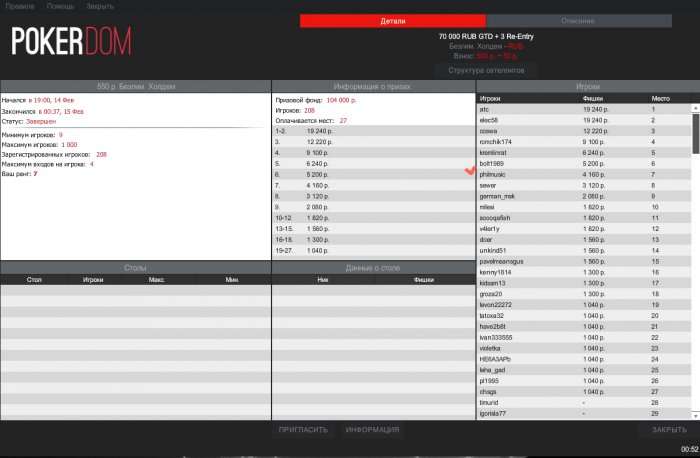
Task: Select player row leha_gad
Action: 584,370
